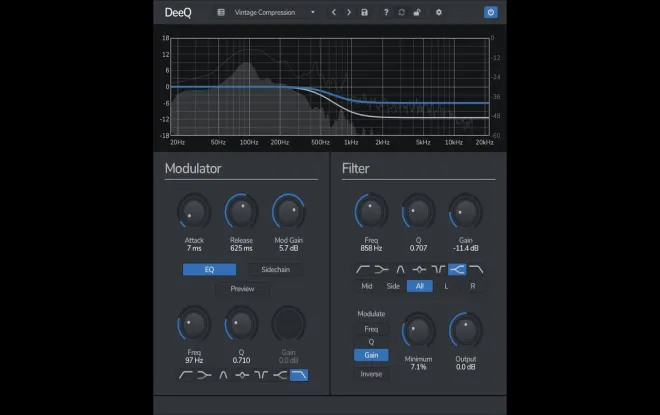Select Filter band-pass shape icon

click(400, 269)
